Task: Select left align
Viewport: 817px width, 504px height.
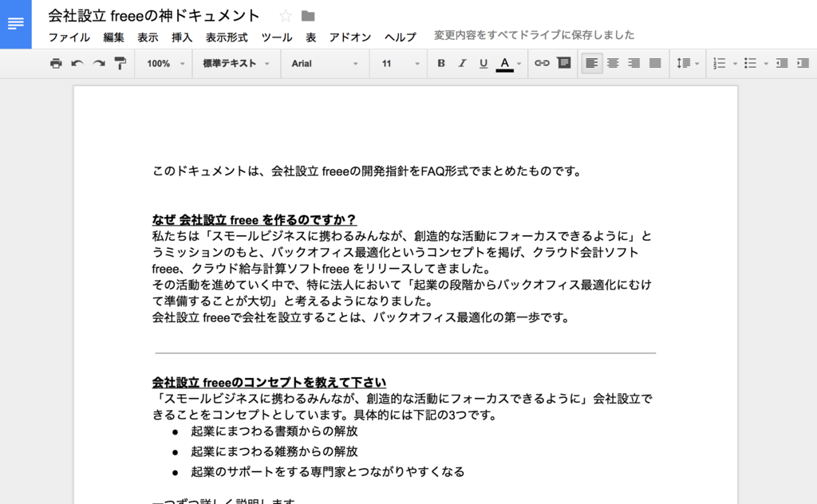Action: 591,64
